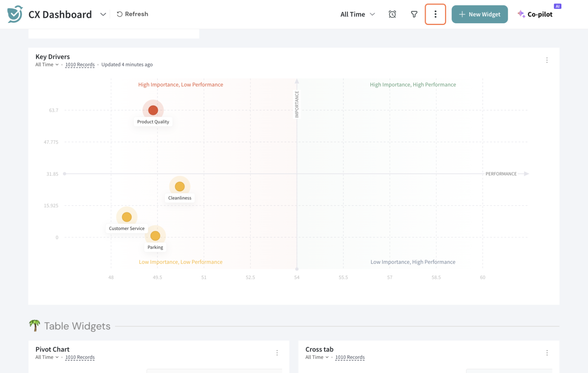Change Pivot Chart All Time period
This screenshot has width=588, height=373.
click(47, 357)
